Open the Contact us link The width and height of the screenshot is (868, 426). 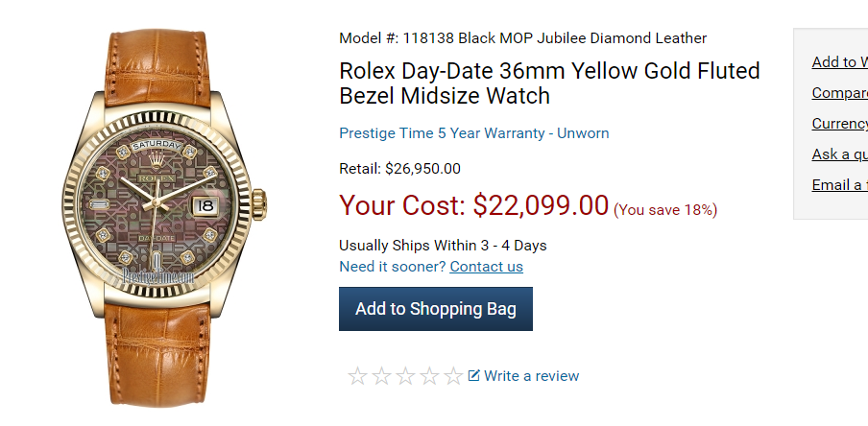tap(486, 267)
